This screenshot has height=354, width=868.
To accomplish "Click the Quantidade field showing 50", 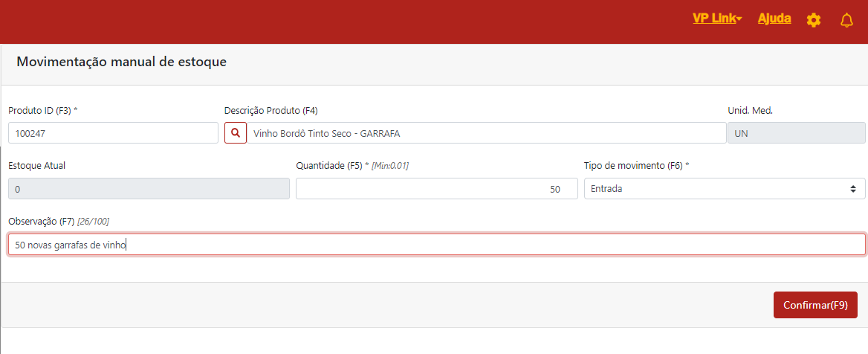I will point(436,189).
